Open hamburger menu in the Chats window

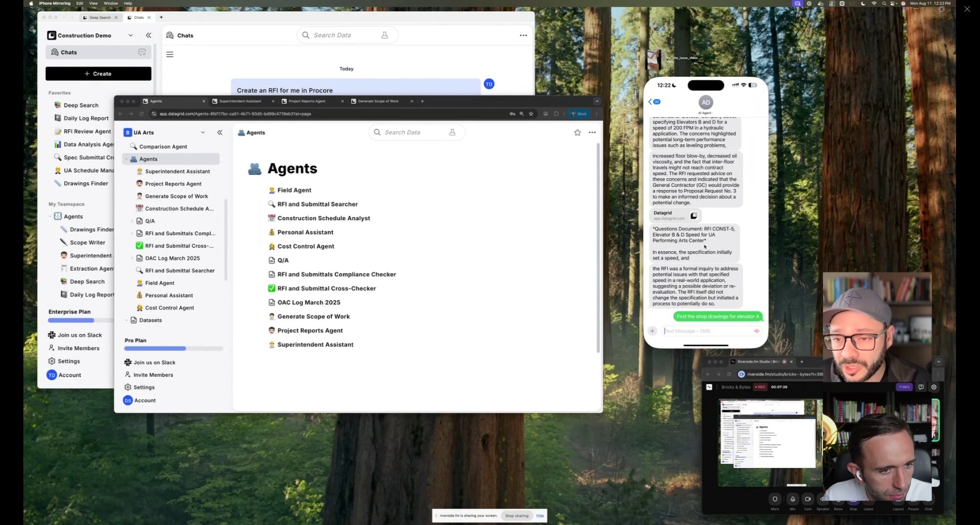click(x=170, y=55)
